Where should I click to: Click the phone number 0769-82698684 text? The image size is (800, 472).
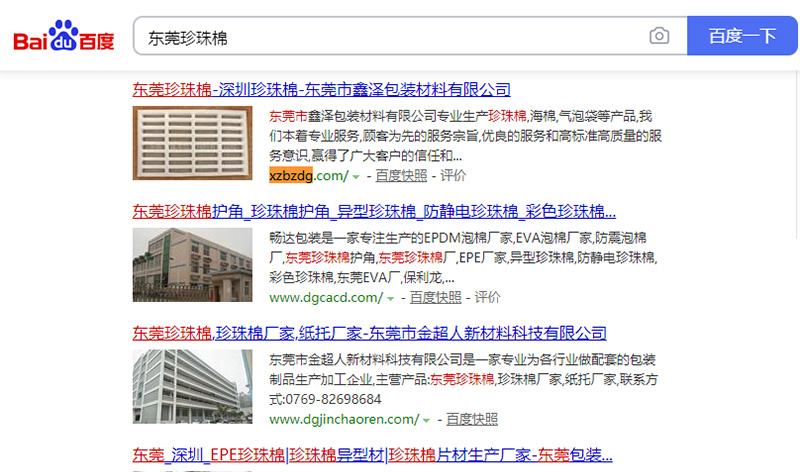coord(333,400)
